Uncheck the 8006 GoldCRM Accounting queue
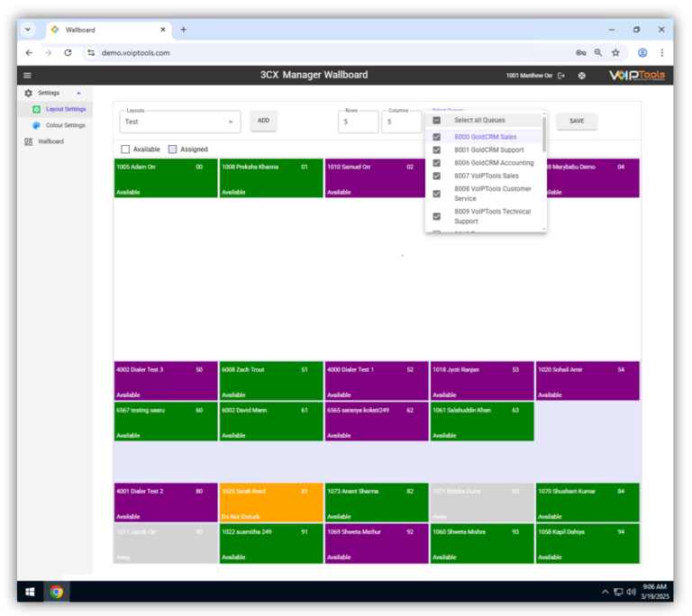Viewport: 692px width, 616px height. (x=436, y=163)
